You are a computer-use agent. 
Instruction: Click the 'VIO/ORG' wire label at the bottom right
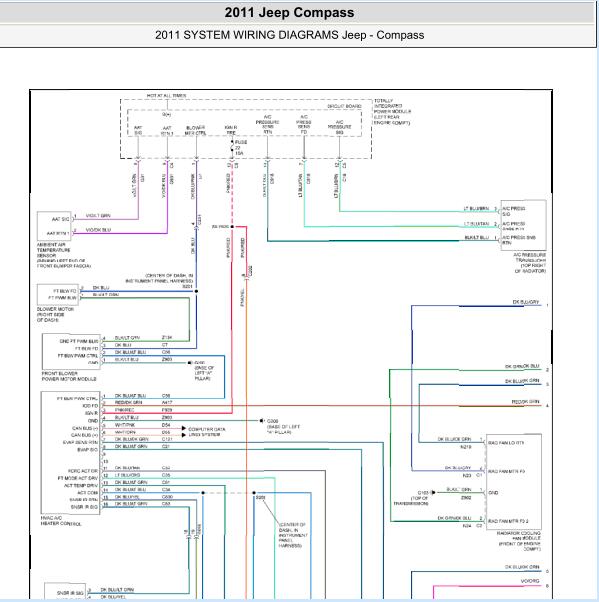[530, 581]
